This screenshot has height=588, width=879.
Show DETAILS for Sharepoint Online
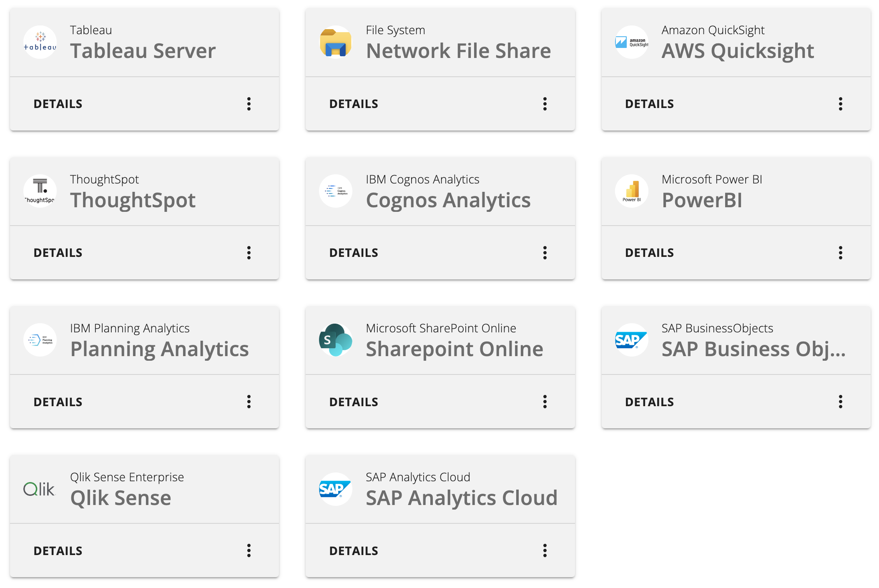click(354, 402)
